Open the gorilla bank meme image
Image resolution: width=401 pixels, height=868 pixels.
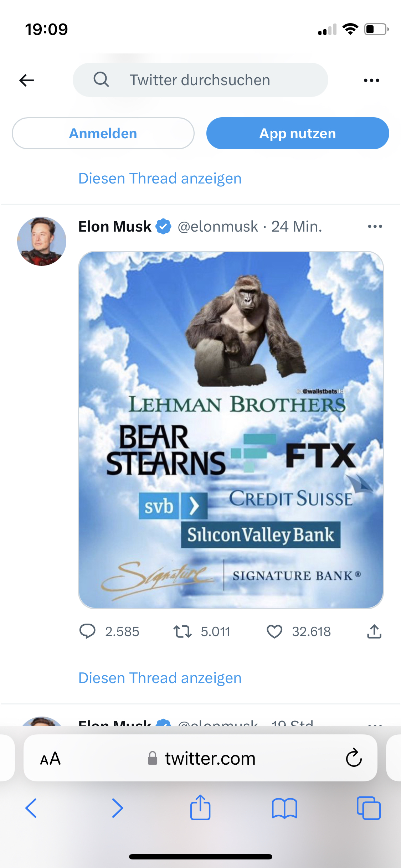[x=231, y=430]
